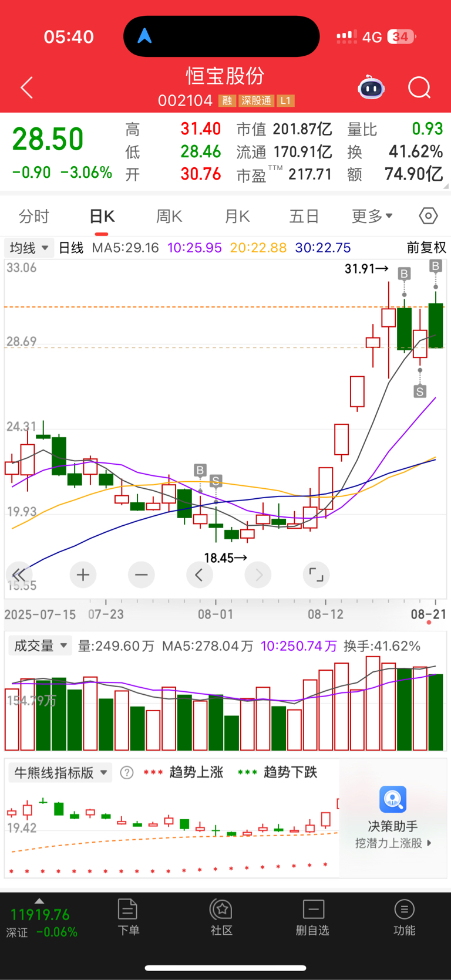Open stock search magnifier icon
Image resolution: width=451 pixels, height=980 pixels.
point(419,88)
